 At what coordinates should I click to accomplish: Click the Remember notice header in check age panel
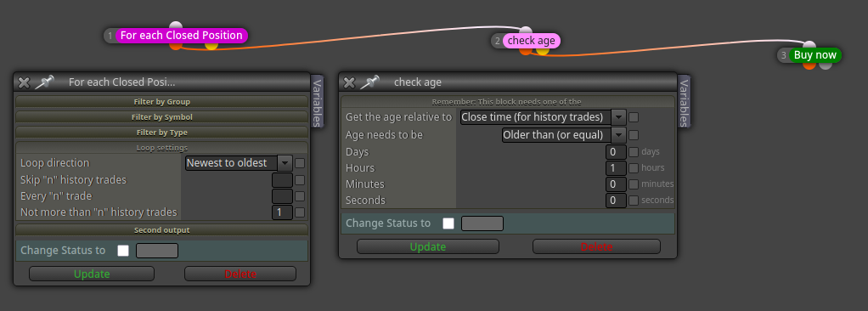tap(508, 102)
